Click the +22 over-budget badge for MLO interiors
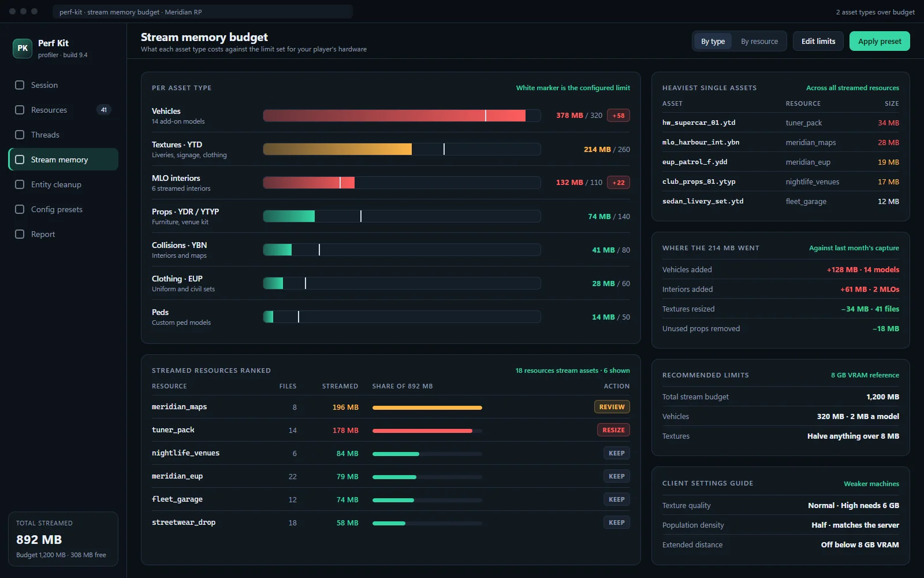The image size is (924, 578). coord(619,183)
